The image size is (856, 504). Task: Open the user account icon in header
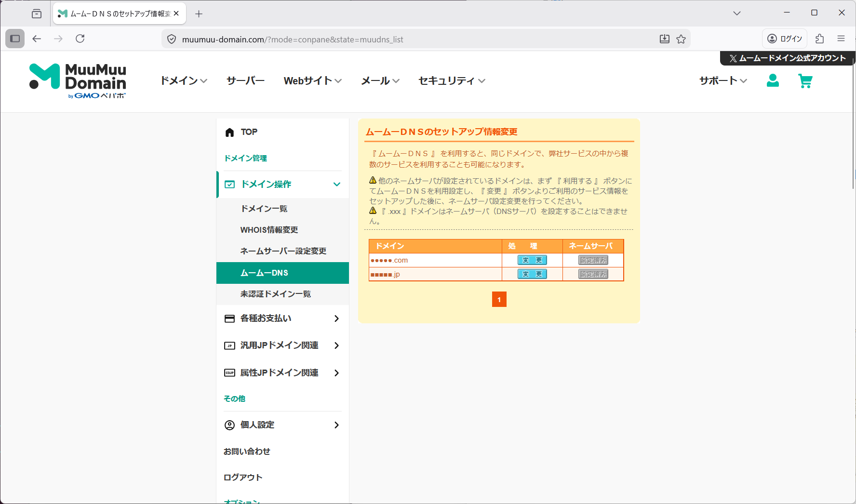[x=773, y=80]
